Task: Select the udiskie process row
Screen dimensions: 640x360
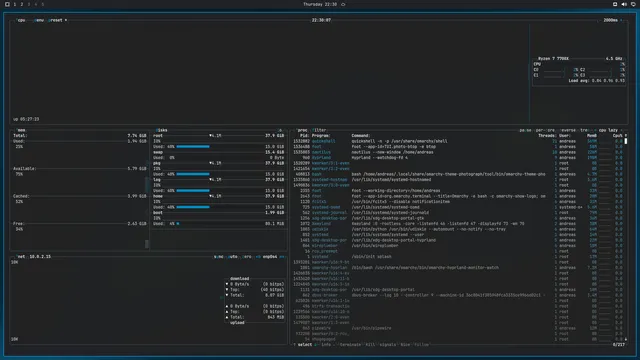Action: tap(457, 229)
